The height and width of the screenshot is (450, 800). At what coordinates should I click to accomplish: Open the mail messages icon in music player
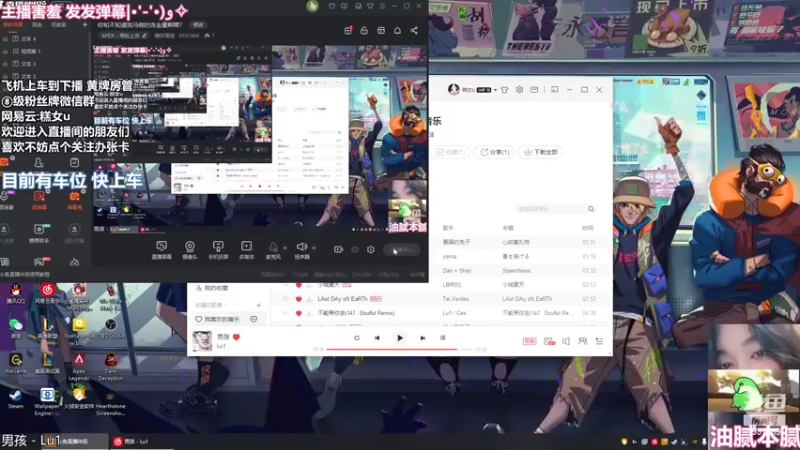pos(534,90)
